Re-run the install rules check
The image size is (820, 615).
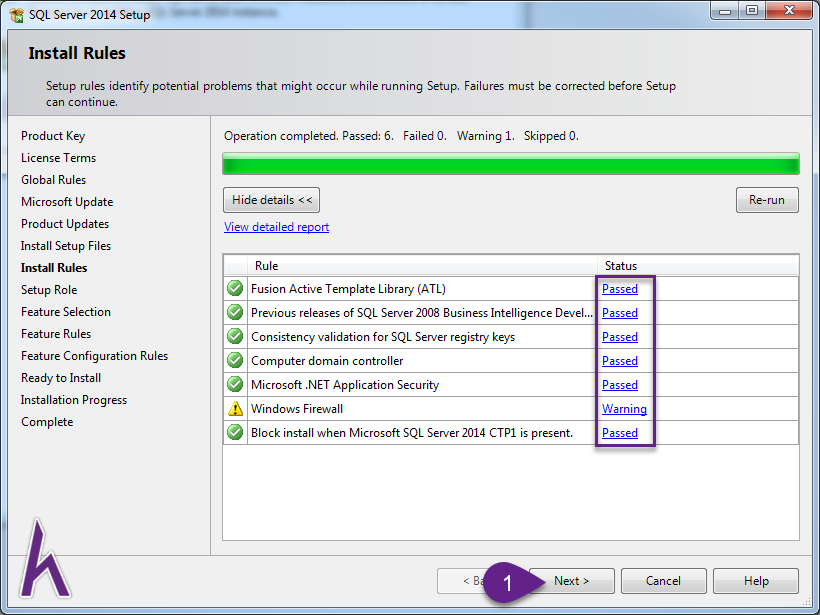coord(767,200)
